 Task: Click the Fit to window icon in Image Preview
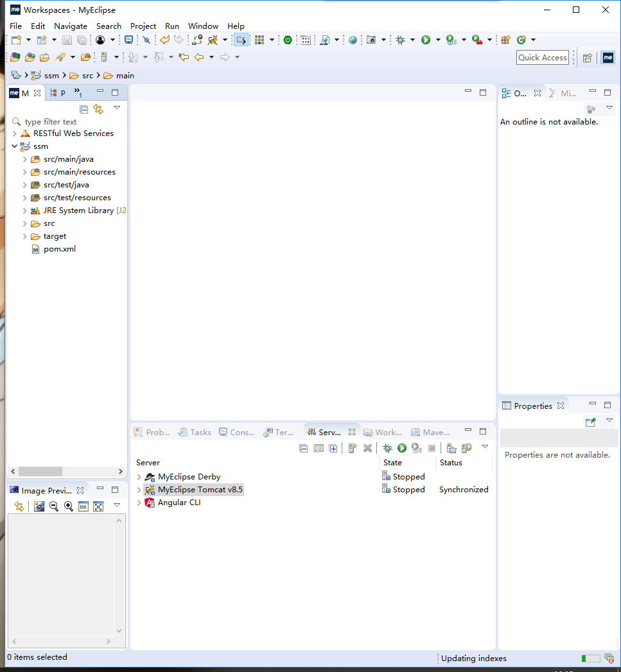click(98, 506)
